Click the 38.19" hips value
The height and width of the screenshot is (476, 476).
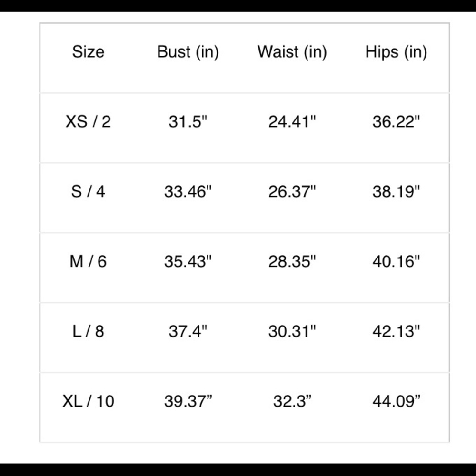(396, 192)
